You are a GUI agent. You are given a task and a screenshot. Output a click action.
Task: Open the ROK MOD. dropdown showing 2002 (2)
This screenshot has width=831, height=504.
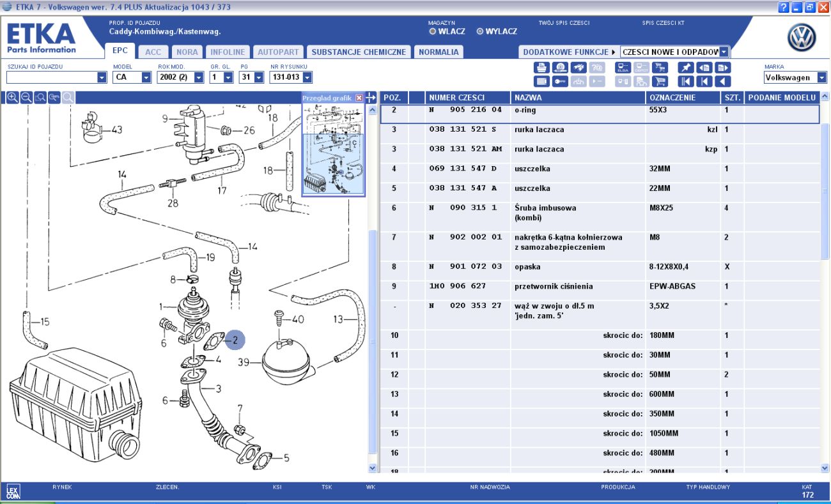(198, 77)
